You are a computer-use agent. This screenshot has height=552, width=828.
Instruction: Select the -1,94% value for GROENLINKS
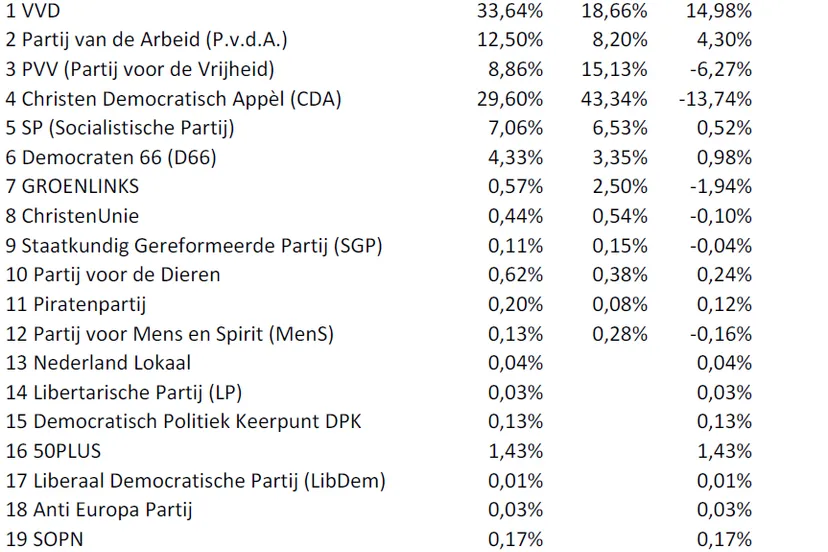pos(718,186)
